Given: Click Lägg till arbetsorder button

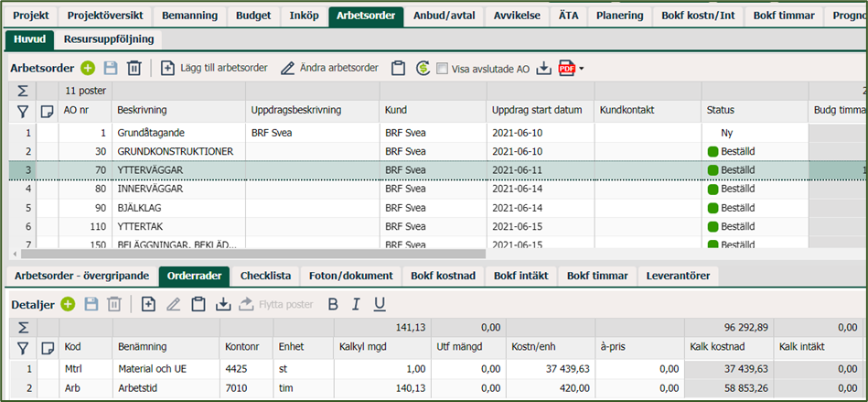Looking at the screenshot, I should coord(214,68).
